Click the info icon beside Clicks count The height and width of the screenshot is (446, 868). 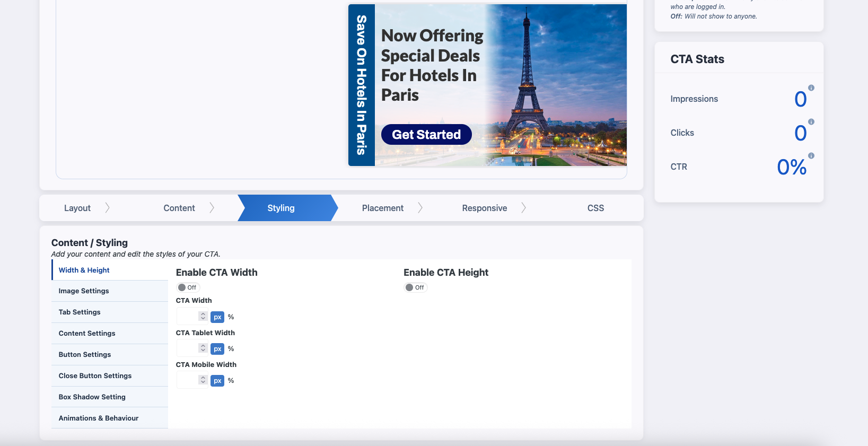[811, 122]
